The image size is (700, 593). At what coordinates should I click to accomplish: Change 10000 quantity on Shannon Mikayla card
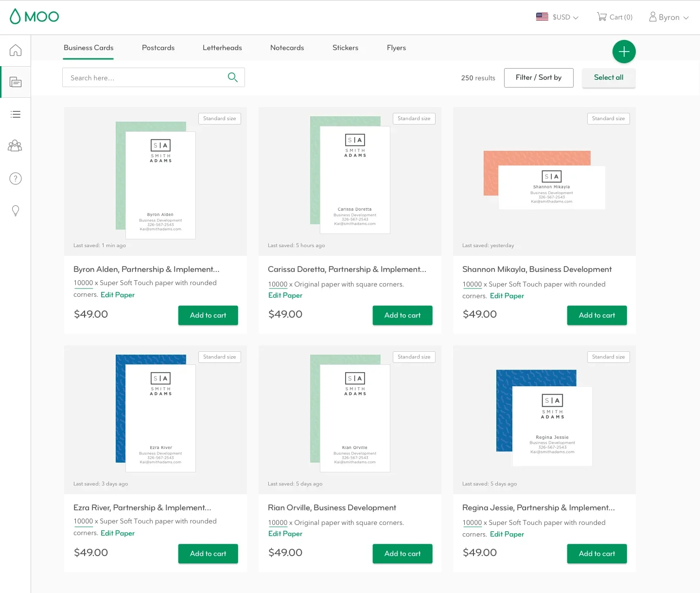[472, 285]
